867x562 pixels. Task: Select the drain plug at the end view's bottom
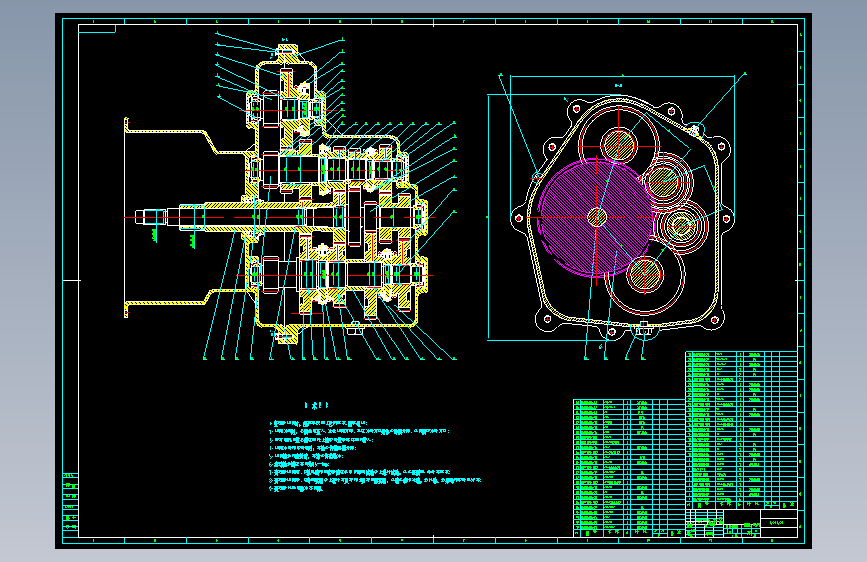click(643, 329)
